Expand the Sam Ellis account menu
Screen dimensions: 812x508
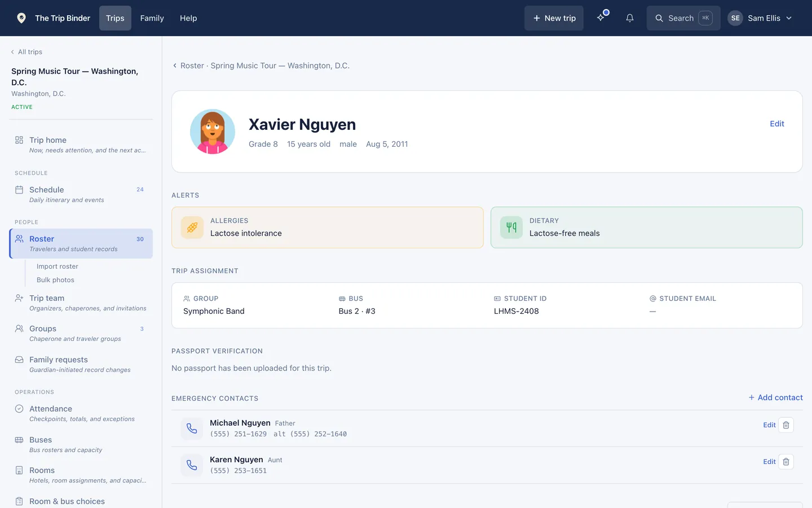(760, 18)
